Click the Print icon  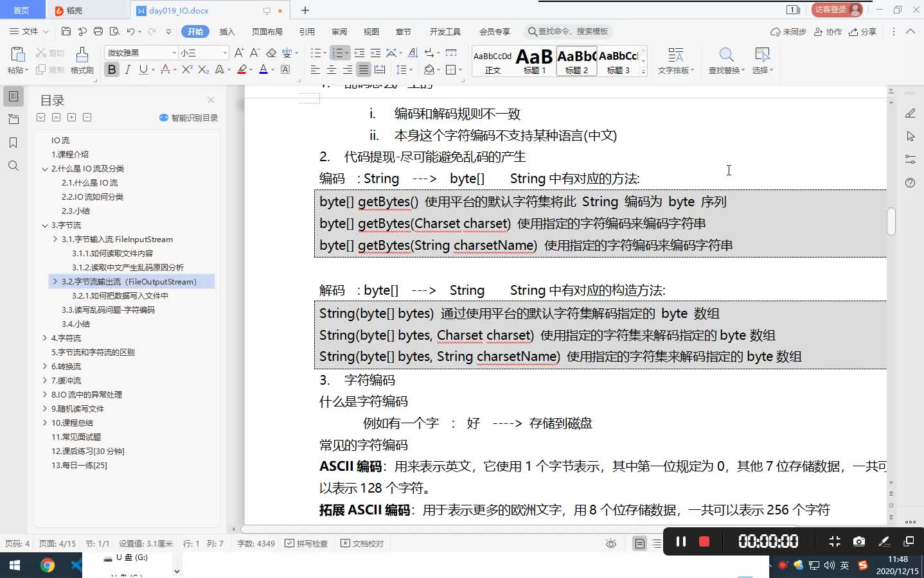pos(98,31)
